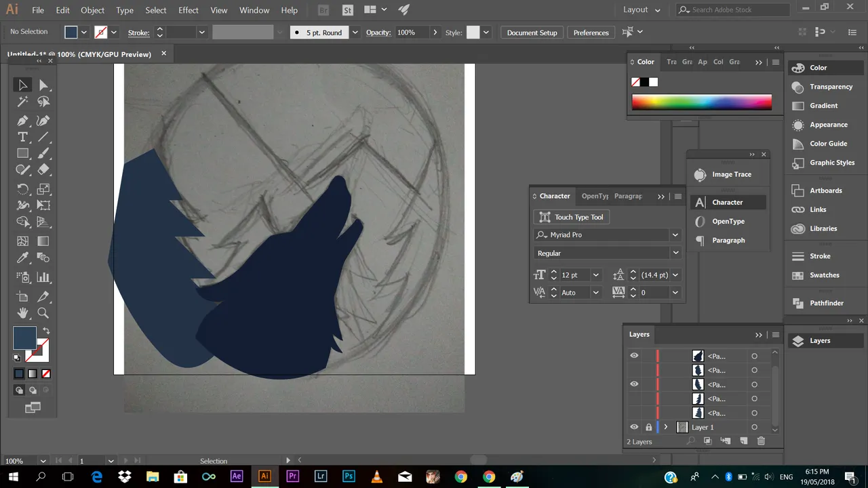Unlock Layer 1 via lock icon
The image size is (868, 488).
[x=648, y=427]
